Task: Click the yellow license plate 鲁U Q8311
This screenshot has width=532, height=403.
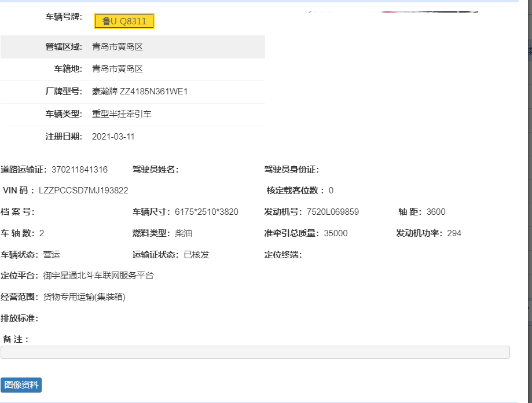Action: click(124, 21)
